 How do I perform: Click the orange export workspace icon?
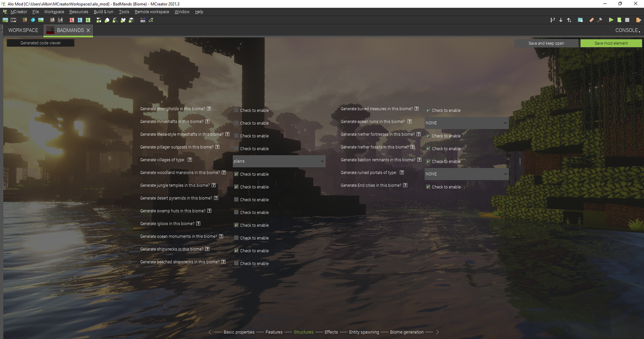click(x=638, y=20)
